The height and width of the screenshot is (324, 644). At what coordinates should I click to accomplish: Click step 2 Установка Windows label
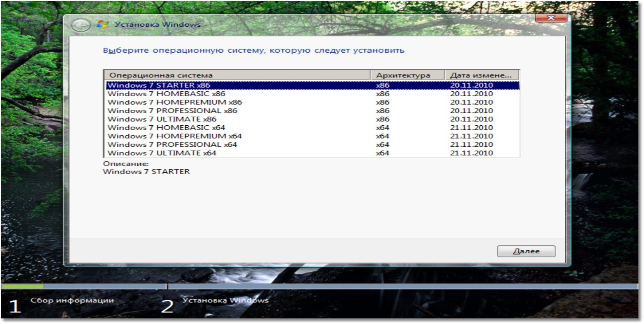click(x=226, y=300)
